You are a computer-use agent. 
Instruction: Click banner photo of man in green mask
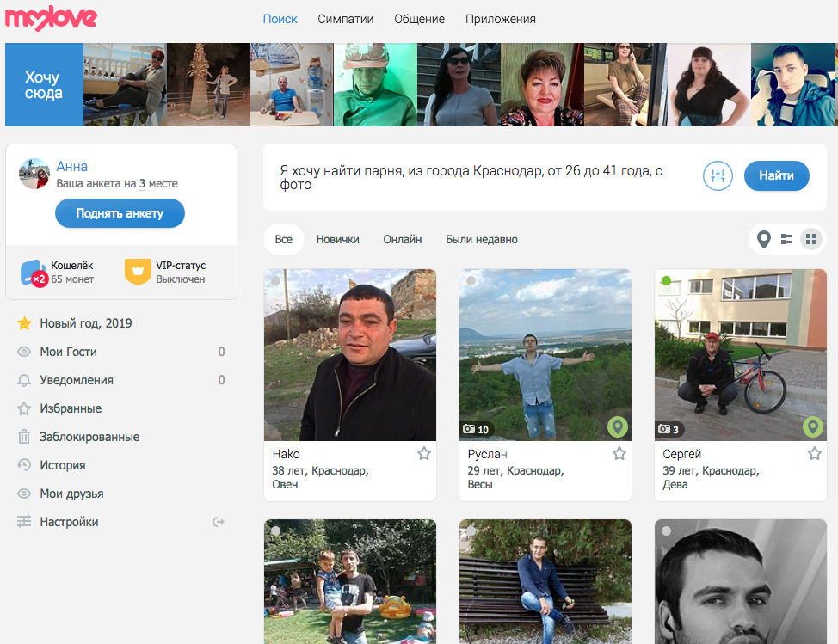[x=375, y=84]
